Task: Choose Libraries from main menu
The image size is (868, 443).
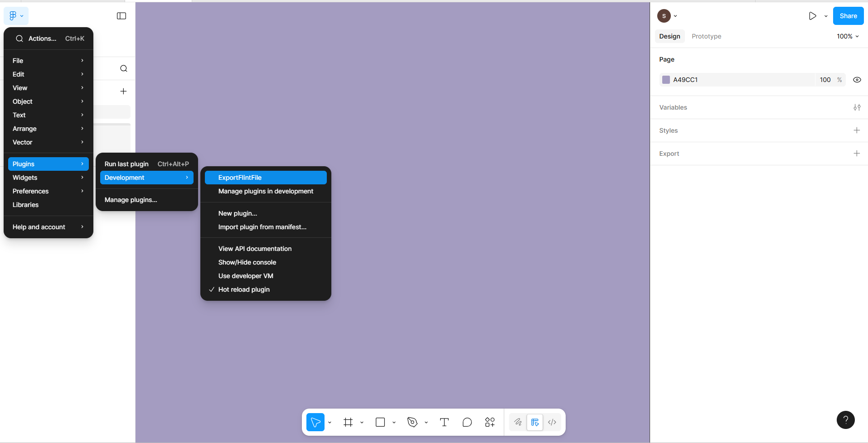Action: (48, 205)
